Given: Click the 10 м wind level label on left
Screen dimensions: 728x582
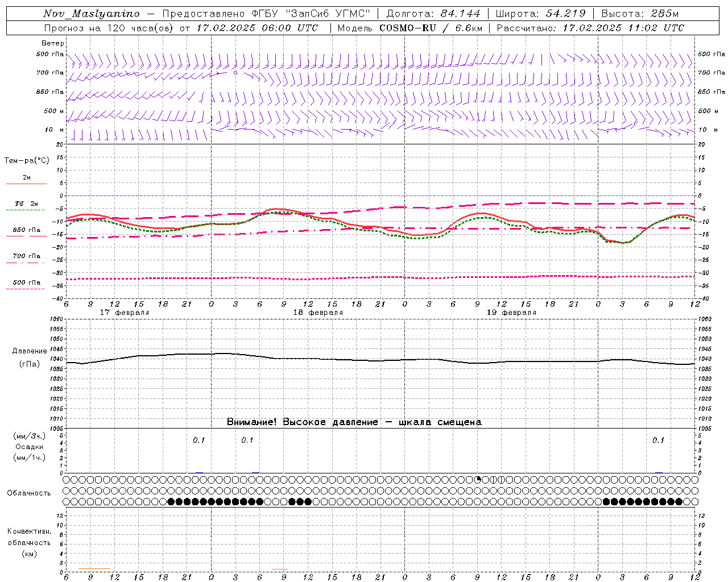Looking at the screenshot, I should click(x=54, y=130).
